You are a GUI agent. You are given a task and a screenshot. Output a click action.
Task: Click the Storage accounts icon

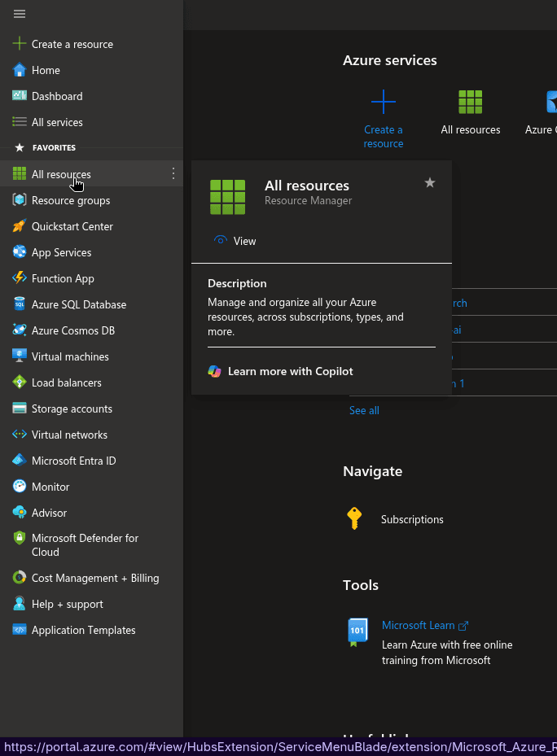click(20, 408)
